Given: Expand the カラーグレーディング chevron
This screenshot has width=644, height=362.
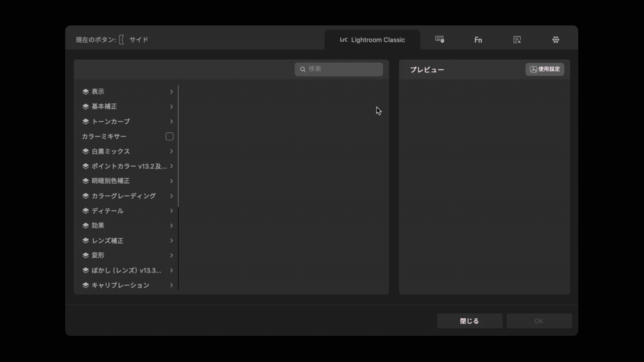Looking at the screenshot, I should pyautogui.click(x=171, y=196).
